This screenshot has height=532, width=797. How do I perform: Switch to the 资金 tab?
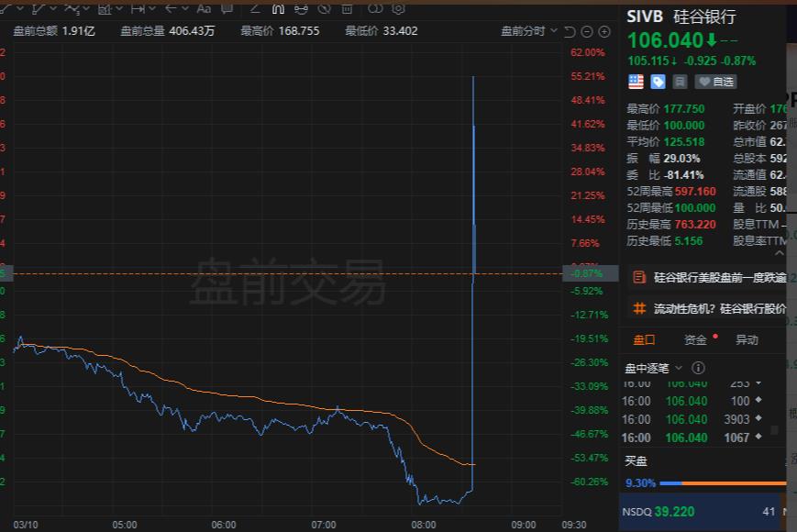[x=696, y=339]
